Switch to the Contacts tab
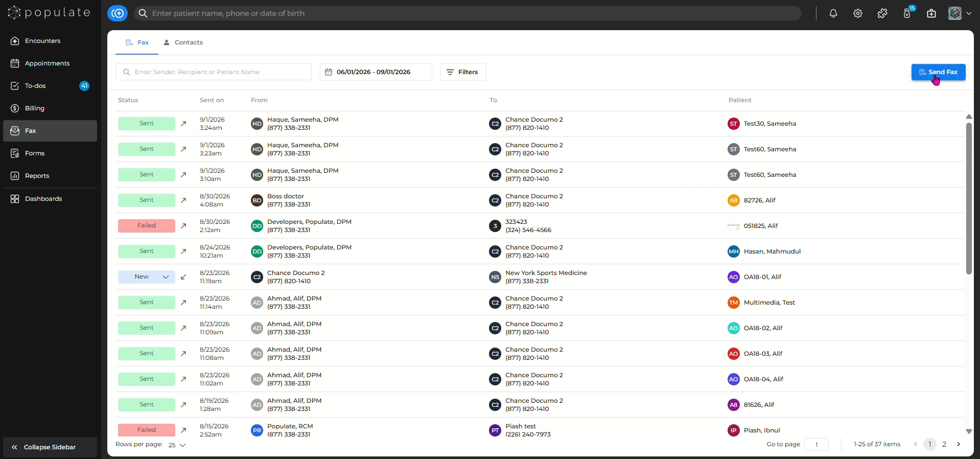This screenshot has width=980, height=459. click(183, 42)
